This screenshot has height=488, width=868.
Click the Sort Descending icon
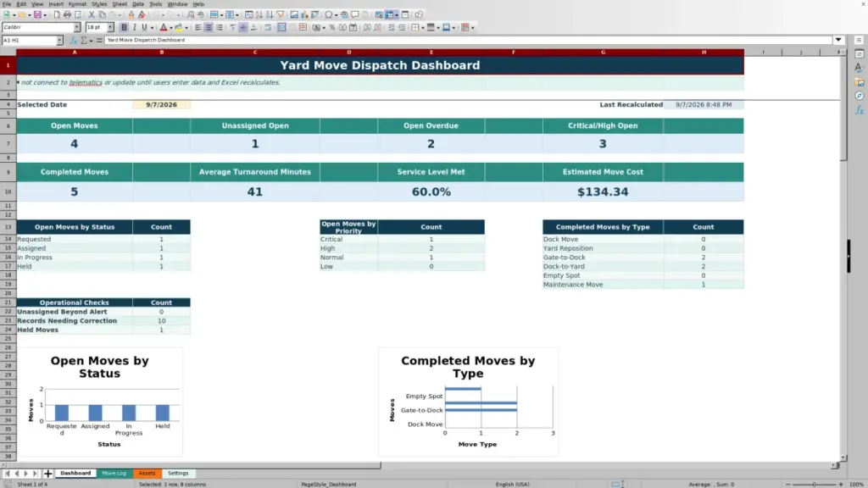tap(270, 14)
